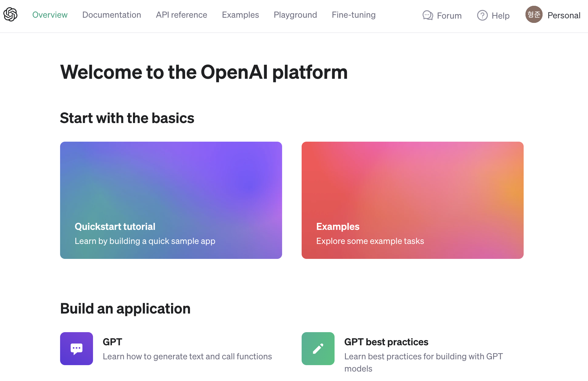This screenshot has width=588, height=381.
Task: Click the brown user avatar circle
Action: click(x=534, y=15)
